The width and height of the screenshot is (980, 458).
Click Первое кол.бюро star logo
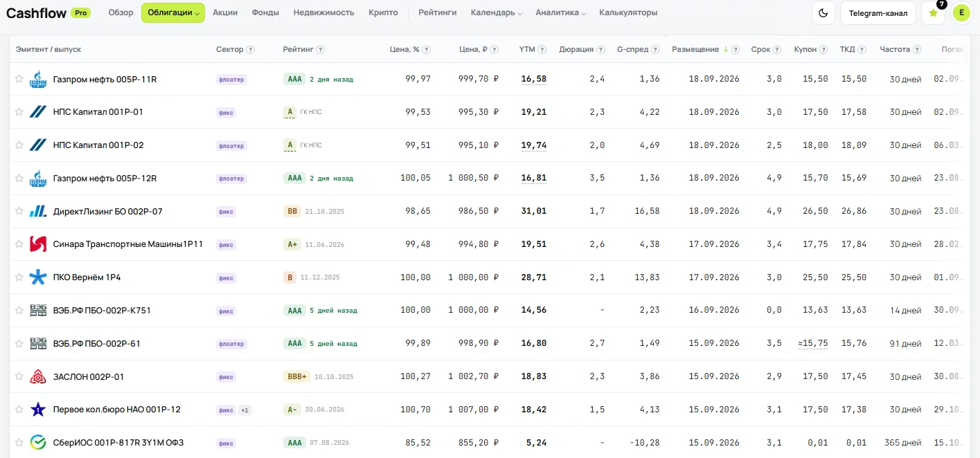tap(38, 410)
